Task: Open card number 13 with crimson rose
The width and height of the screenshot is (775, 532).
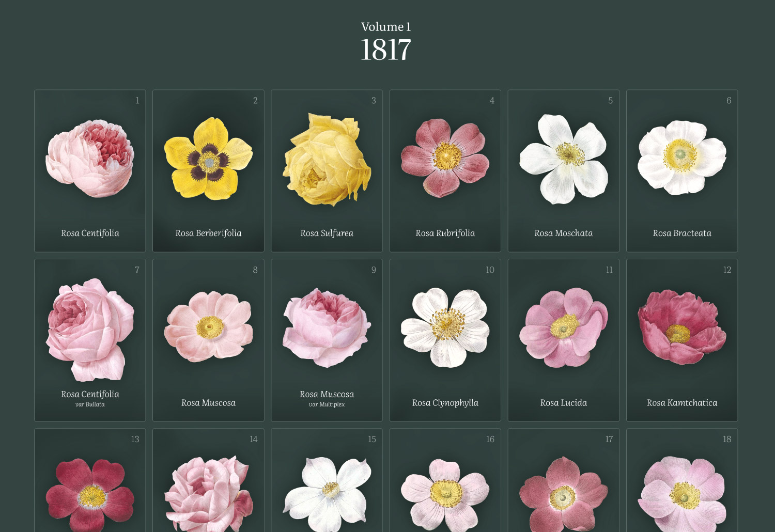Action: point(90,480)
